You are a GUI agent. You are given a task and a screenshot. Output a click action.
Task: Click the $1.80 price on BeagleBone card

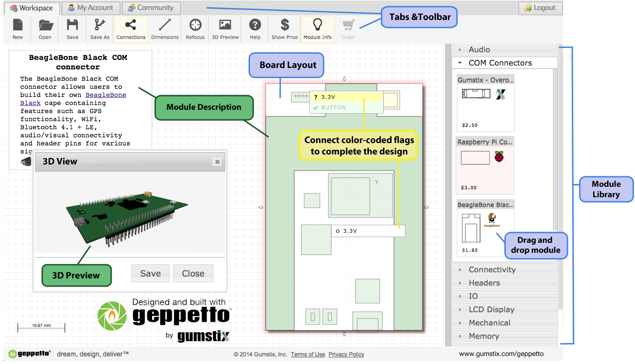click(x=470, y=250)
